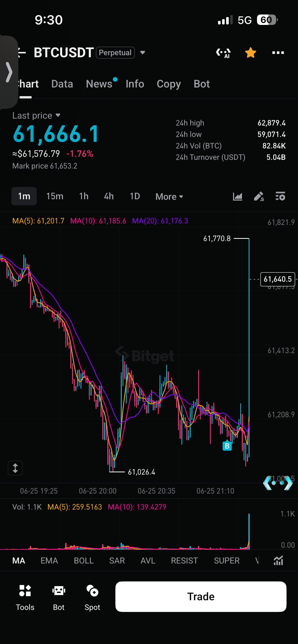298x644 pixels.
Task: Open the chart settings icon
Action: pos(280,196)
